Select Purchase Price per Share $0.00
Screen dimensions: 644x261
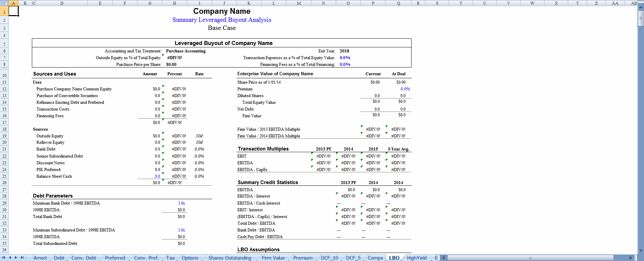[171, 64]
